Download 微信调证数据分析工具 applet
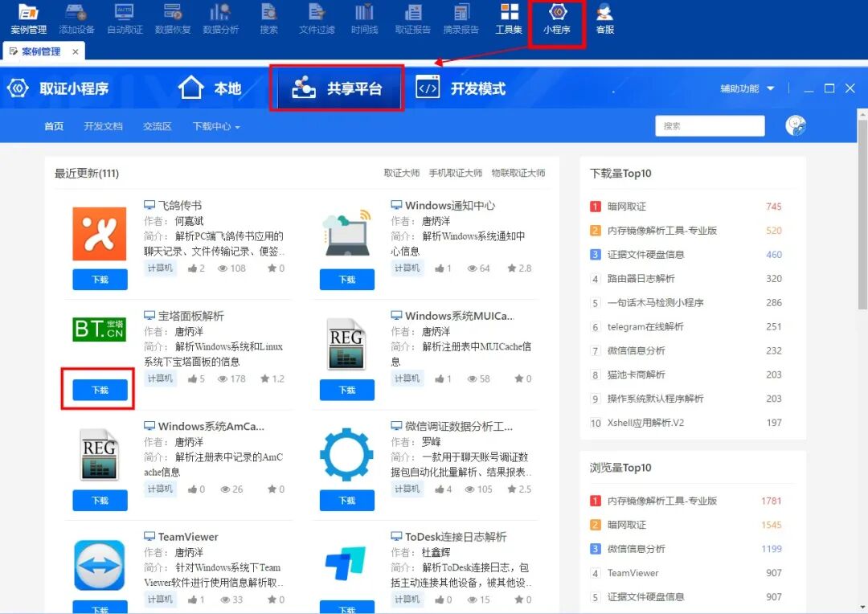868x614 pixels. [347, 500]
